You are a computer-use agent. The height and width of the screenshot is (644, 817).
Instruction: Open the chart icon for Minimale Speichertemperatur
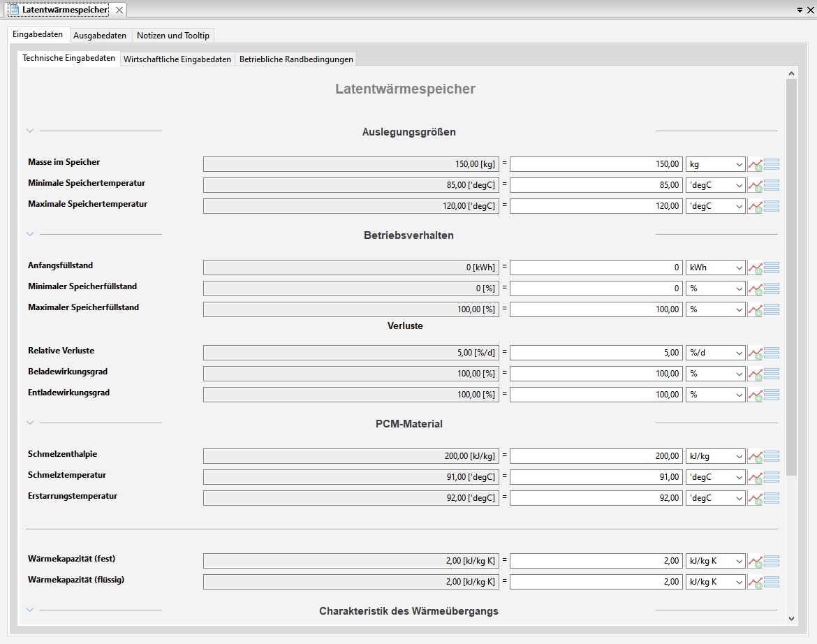[755, 186]
